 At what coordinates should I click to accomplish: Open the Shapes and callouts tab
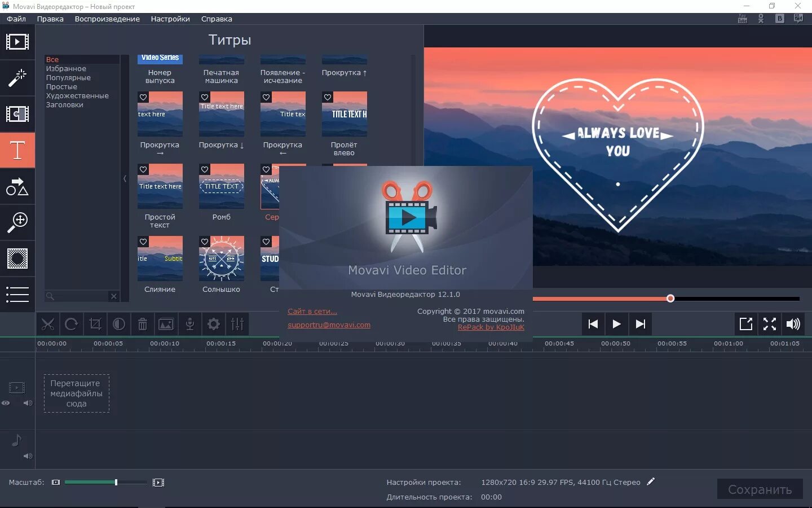[x=17, y=187]
